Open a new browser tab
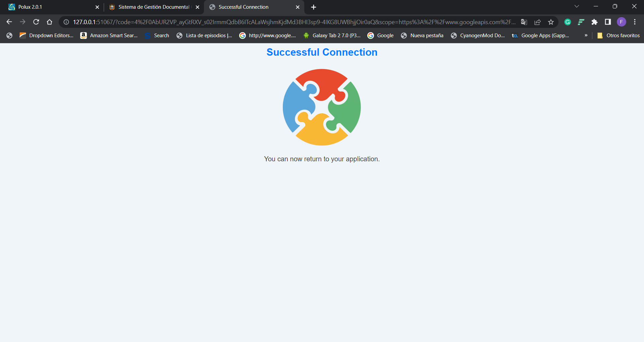 point(314,7)
